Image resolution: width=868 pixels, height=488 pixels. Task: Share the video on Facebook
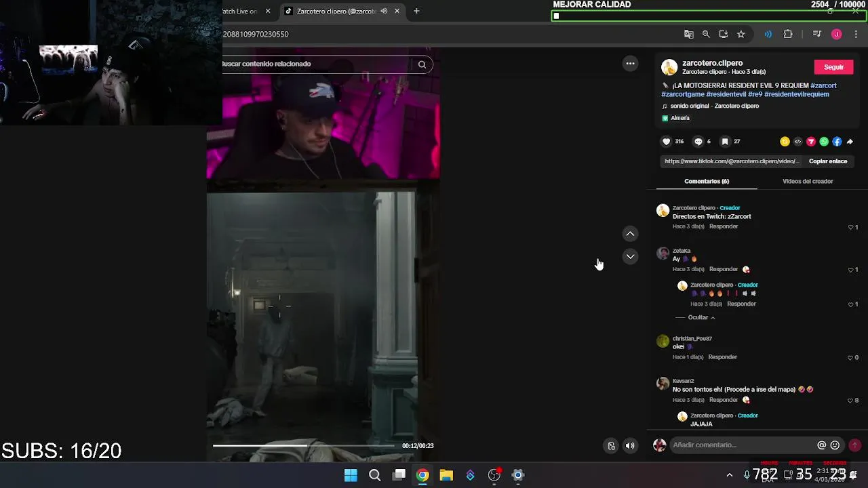point(837,142)
